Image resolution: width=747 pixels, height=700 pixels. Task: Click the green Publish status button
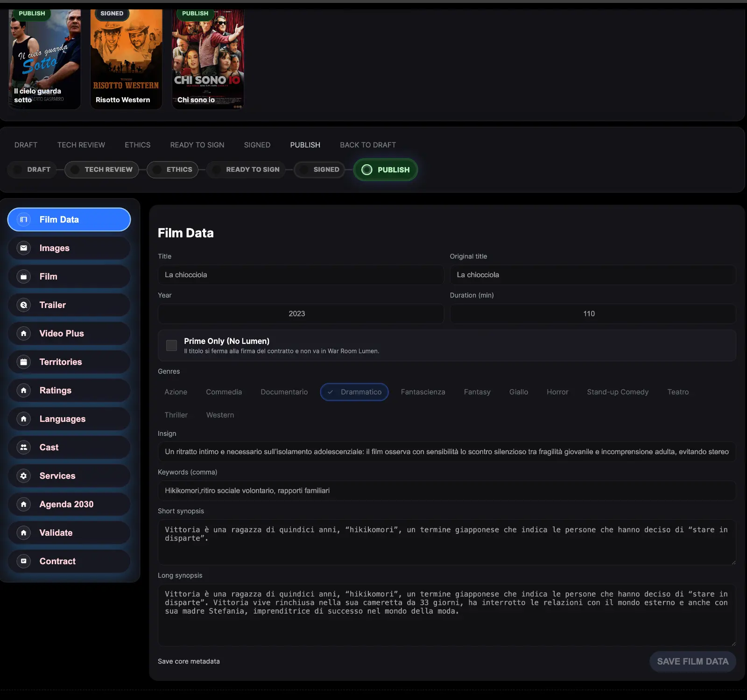pyautogui.click(x=386, y=170)
